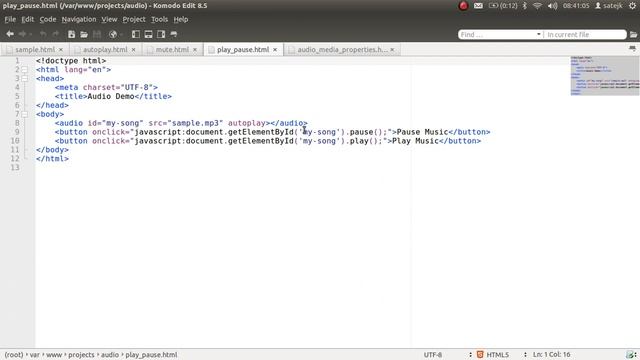The height and width of the screenshot is (360, 640).
Task: Click the 'In current file' scope field
Action: click(585, 35)
